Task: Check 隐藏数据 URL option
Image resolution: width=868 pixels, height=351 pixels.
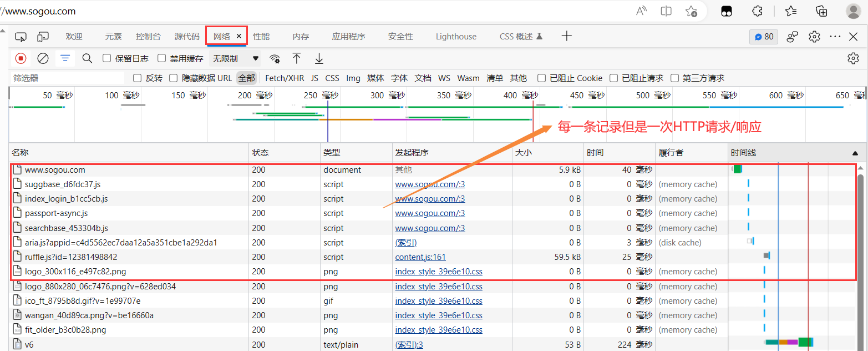Action: tap(173, 78)
